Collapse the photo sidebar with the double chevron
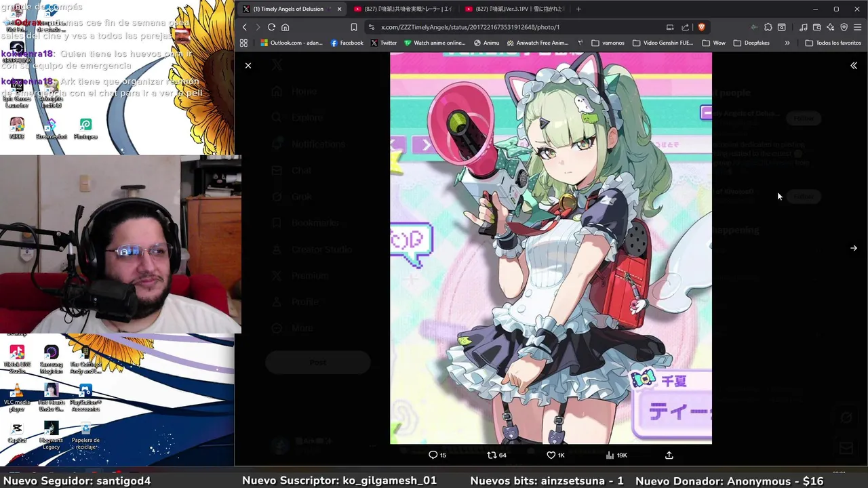Screen dimensions: 868x488 coord(854,66)
